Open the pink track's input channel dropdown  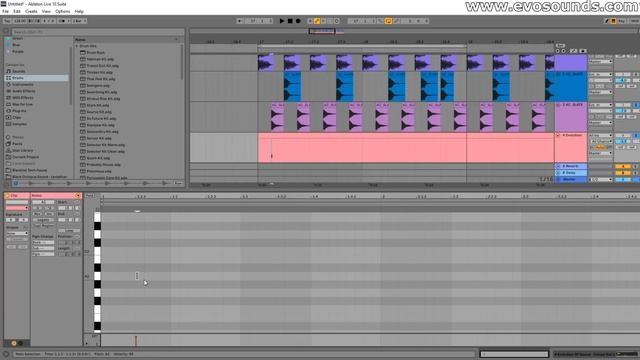(600, 141)
